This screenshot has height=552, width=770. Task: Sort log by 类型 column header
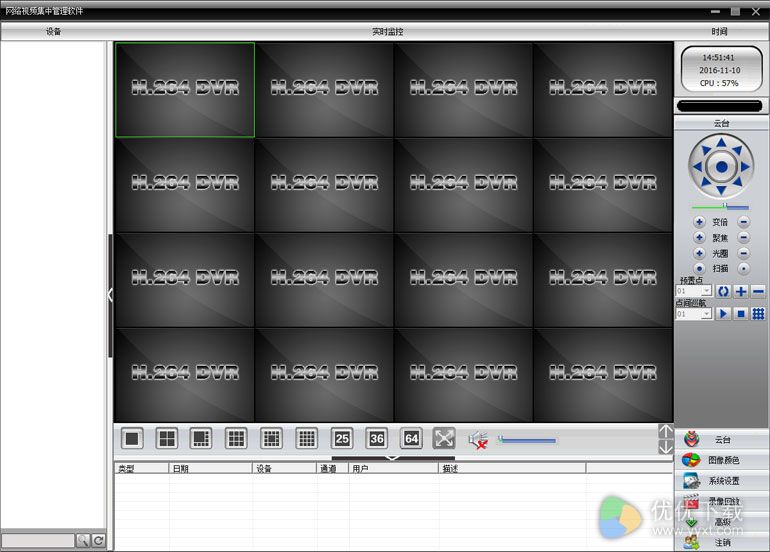(141, 469)
